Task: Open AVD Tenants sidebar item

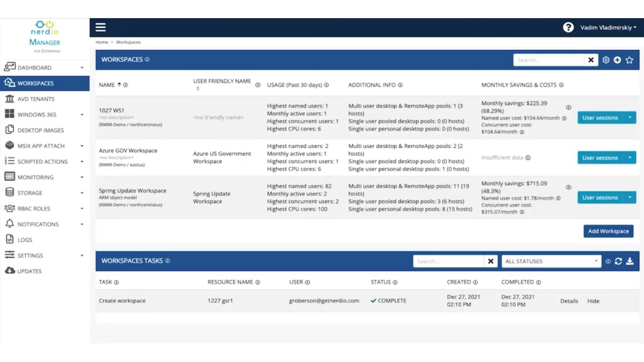Action: [45, 99]
